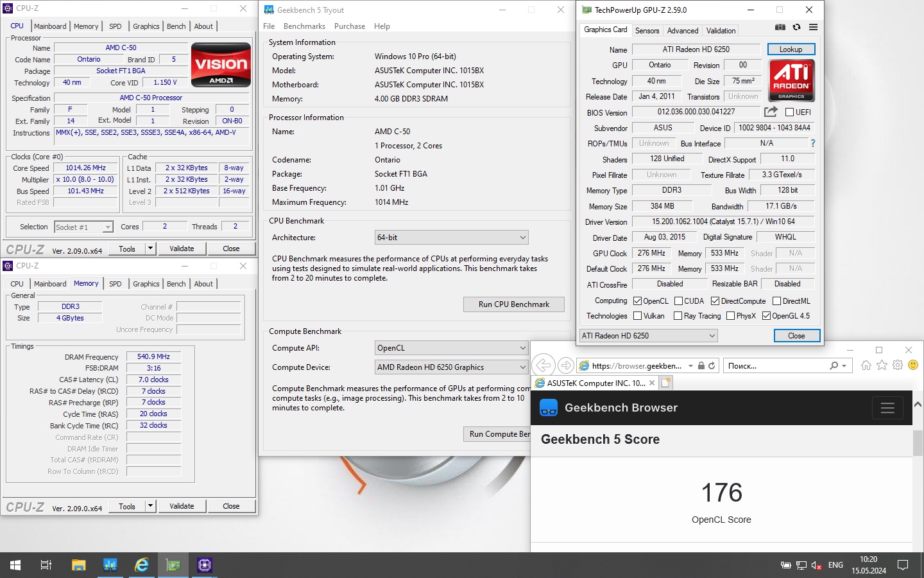924x578 pixels.
Task: Toggle the OpenCL checkbox
Action: pyautogui.click(x=637, y=301)
